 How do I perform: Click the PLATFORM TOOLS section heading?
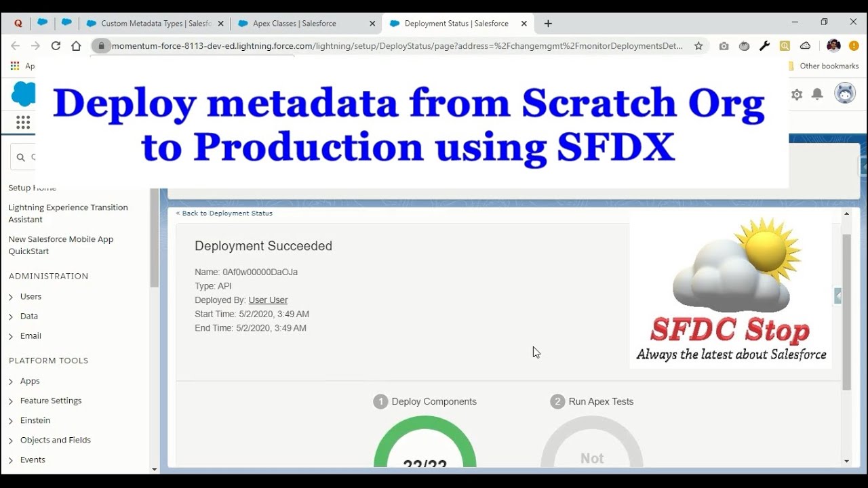[49, 361]
